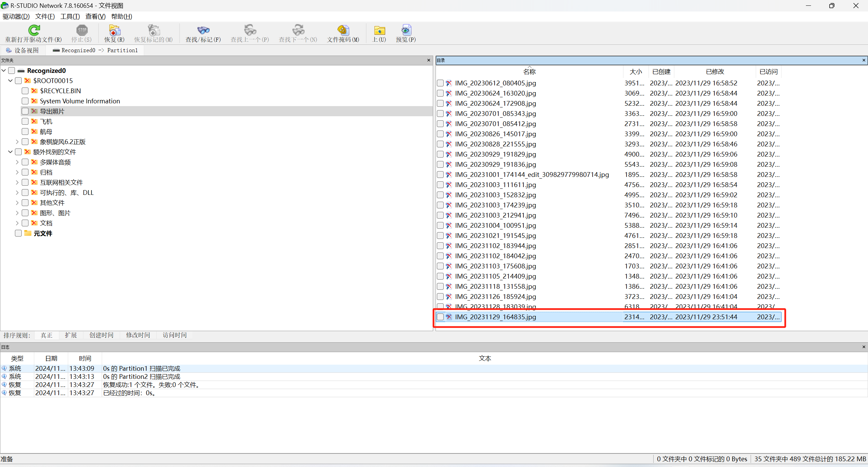
Task: Open the 查看(V) menu
Action: [95, 17]
